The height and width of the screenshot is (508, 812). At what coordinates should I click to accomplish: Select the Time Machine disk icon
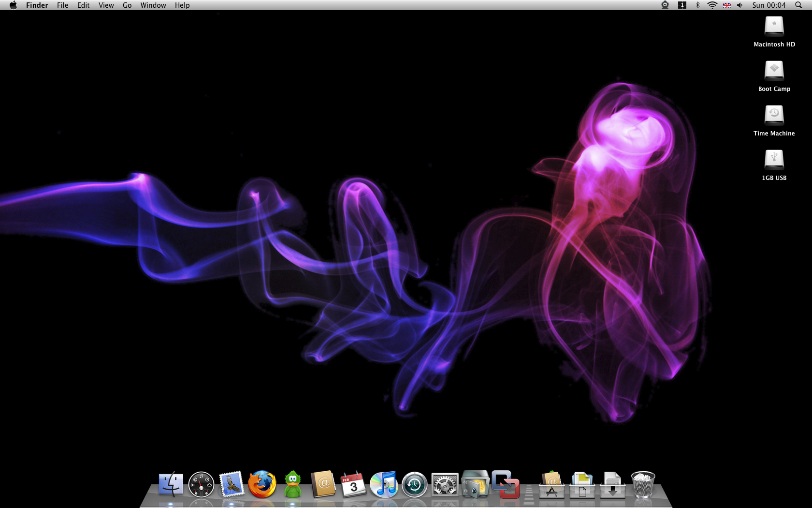[774, 115]
